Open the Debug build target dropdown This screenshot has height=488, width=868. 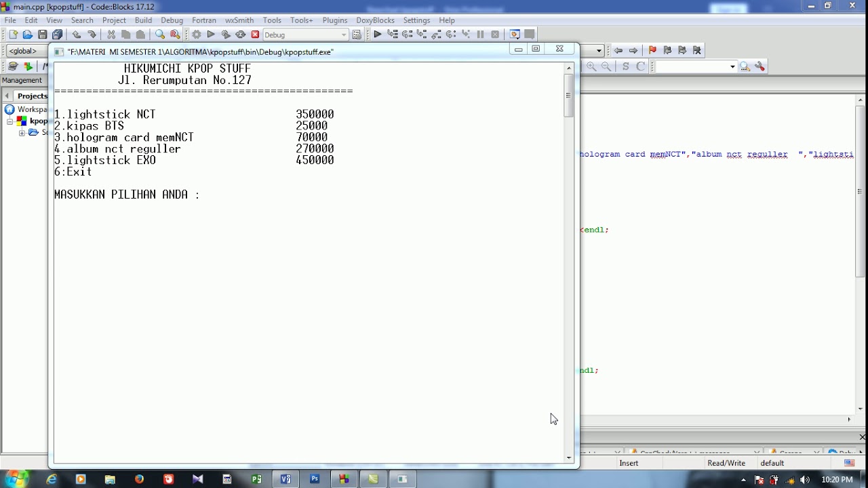(x=344, y=35)
